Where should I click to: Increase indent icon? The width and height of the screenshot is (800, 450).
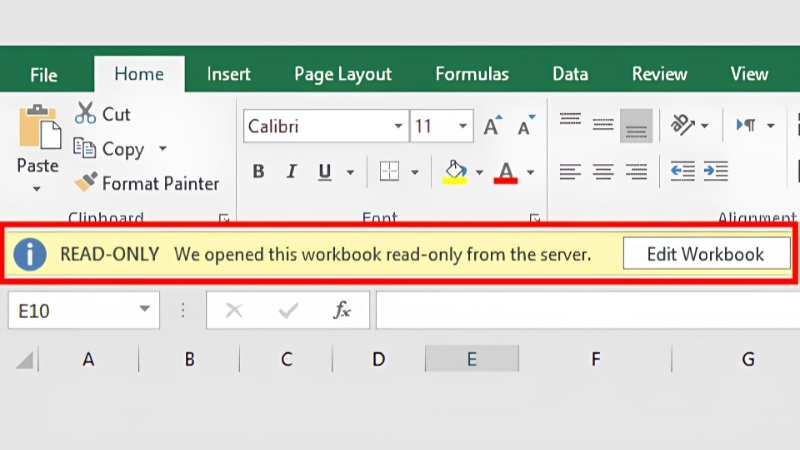coord(715,171)
